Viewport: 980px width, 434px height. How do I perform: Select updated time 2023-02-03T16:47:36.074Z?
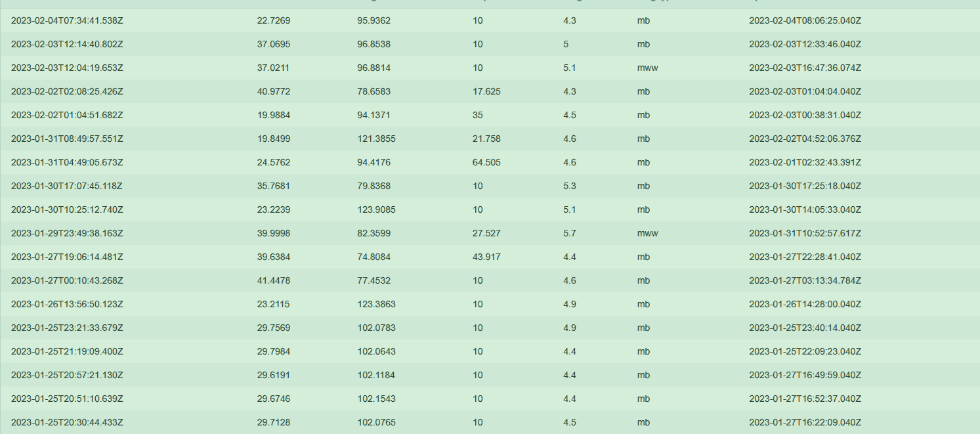[x=805, y=68]
